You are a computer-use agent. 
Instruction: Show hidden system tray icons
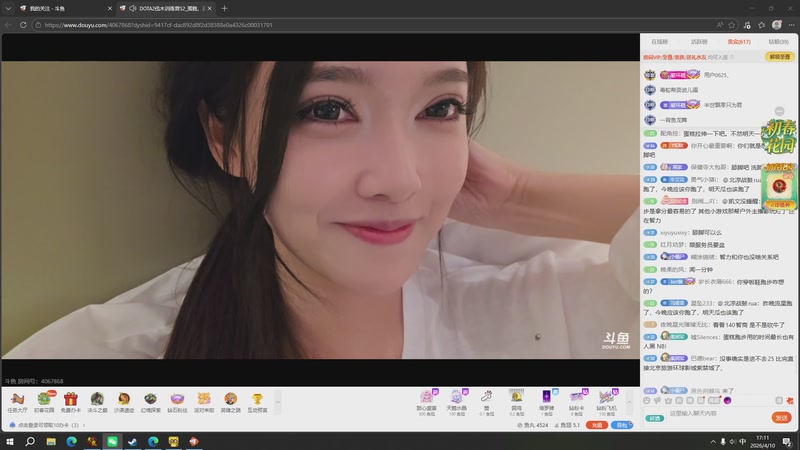pos(713,441)
